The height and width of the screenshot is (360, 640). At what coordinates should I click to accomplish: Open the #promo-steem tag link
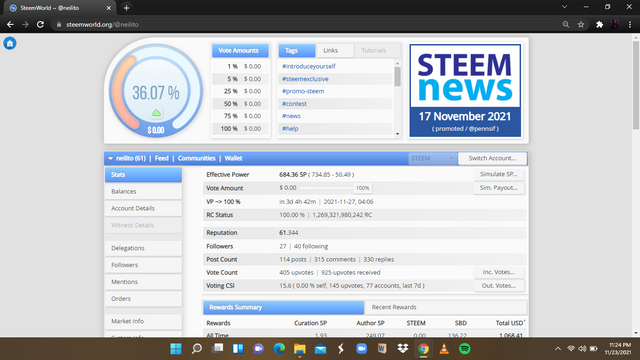(x=303, y=91)
